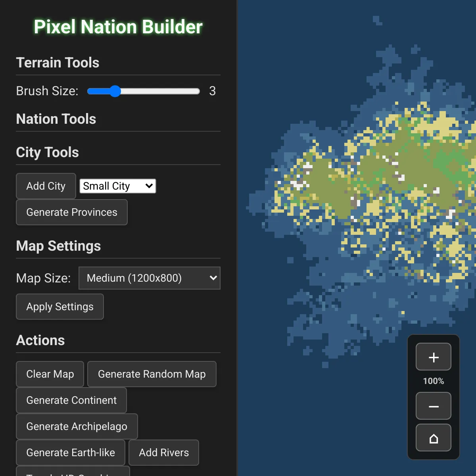This screenshot has height=476, width=476.
Task: Click the Map Settings heading
Action: [x=58, y=246]
